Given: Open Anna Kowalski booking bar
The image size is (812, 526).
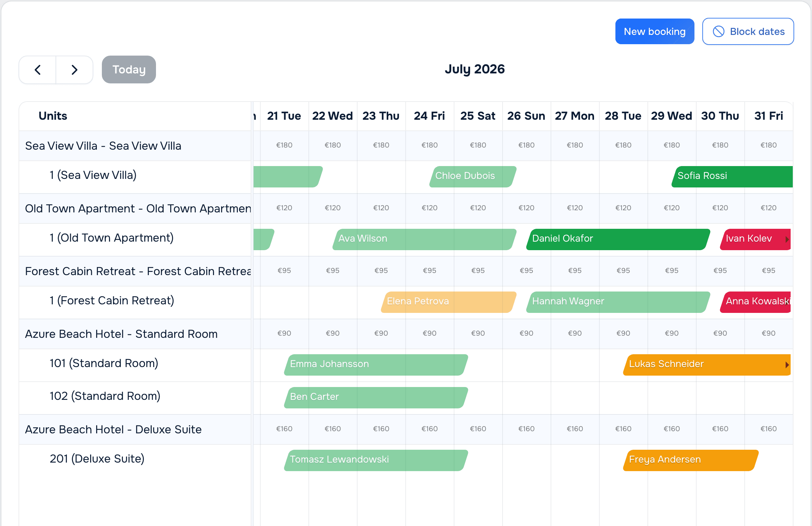Looking at the screenshot, I should (x=755, y=302).
